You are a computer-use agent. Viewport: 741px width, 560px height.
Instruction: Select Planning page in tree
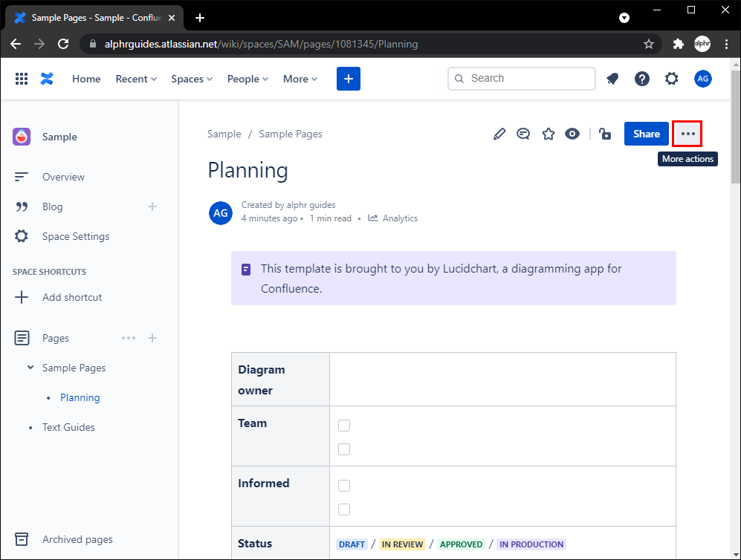pyautogui.click(x=80, y=397)
